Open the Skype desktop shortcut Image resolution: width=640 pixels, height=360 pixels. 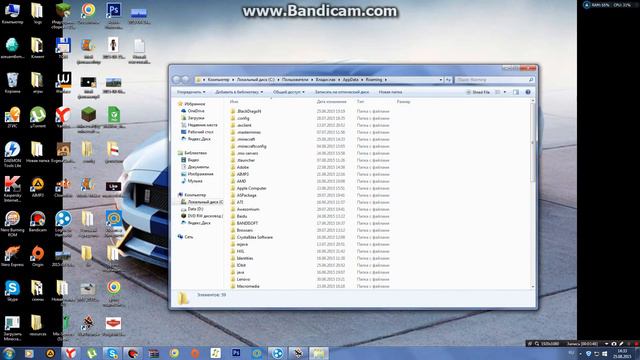tap(12, 291)
